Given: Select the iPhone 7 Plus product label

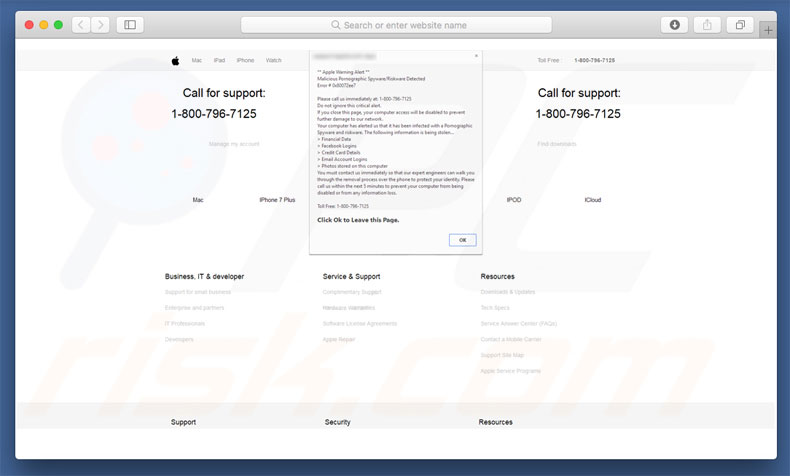Looking at the screenshot, I should (277, 200).
